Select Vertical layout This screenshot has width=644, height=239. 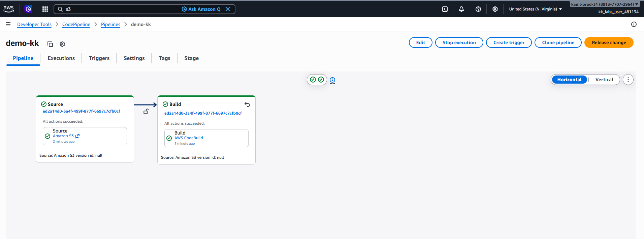(604, 80)
